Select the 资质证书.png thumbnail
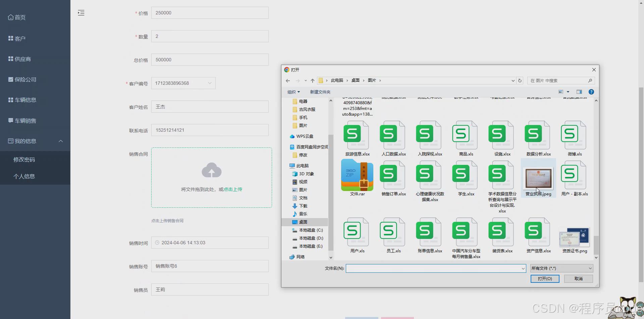The height and width of the screenshot is (319, 644). coord(575,237)
